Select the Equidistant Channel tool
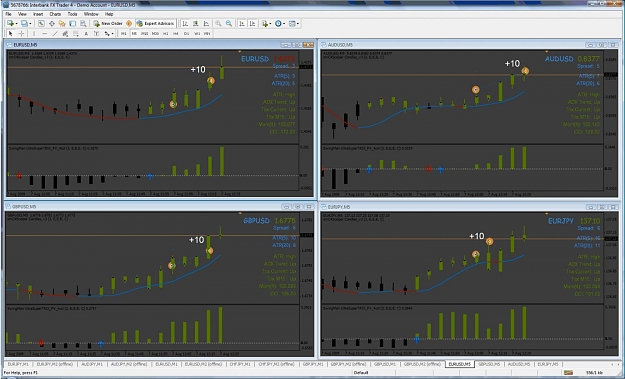The height and width of the screenshot is (379, 625). point(65,33)
